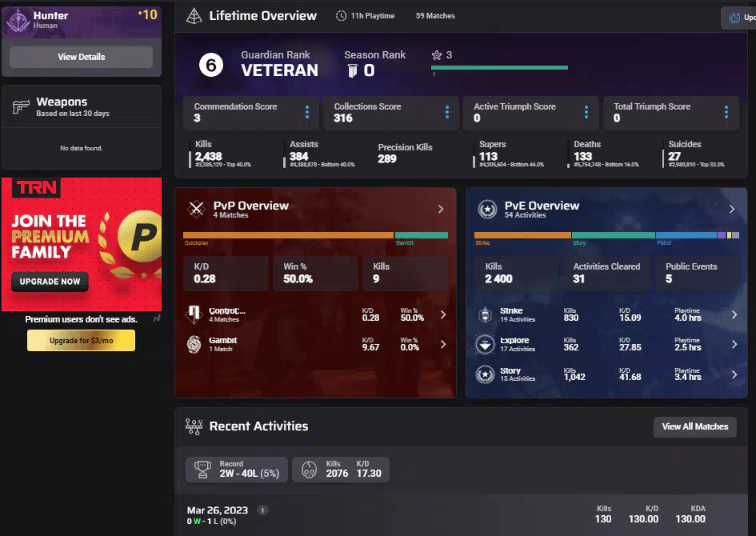Click the Guardian Rank 6 badge
The width and height of the screenshot is (756, 536).
210,65
